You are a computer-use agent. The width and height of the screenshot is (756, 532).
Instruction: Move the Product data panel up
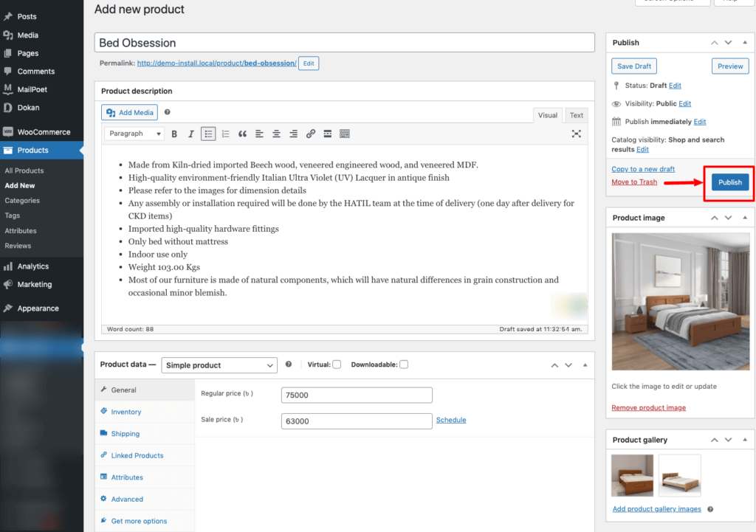click(x=554, y=365)
